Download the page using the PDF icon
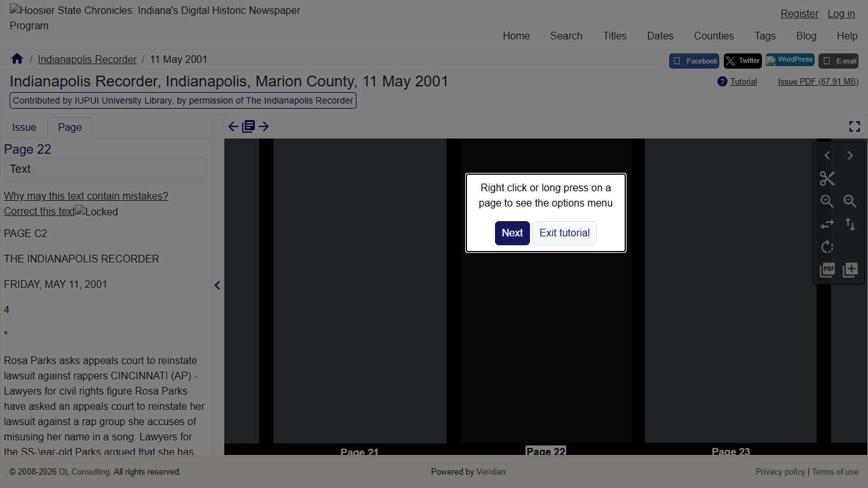868x488 pixels. [827, 270]
